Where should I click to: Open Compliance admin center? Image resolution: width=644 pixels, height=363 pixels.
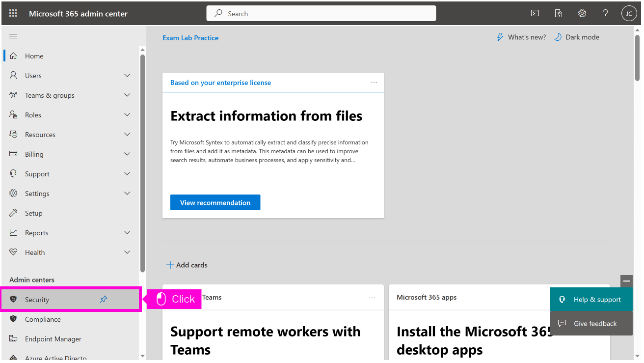(43, 319)
